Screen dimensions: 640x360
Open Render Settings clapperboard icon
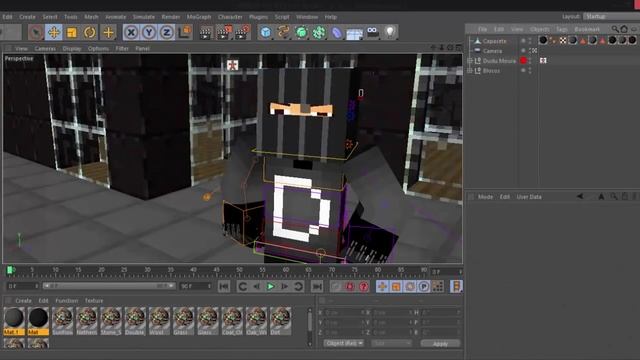[x=242, y=32]
